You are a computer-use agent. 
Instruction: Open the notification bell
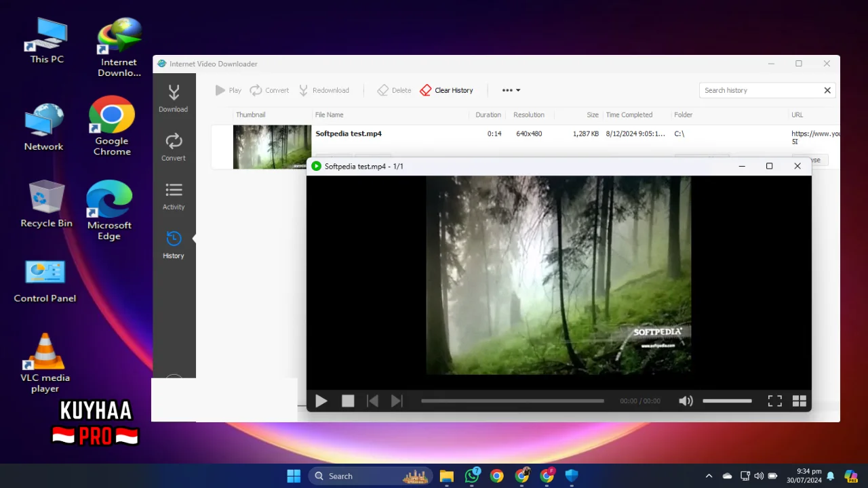[831, 476]
